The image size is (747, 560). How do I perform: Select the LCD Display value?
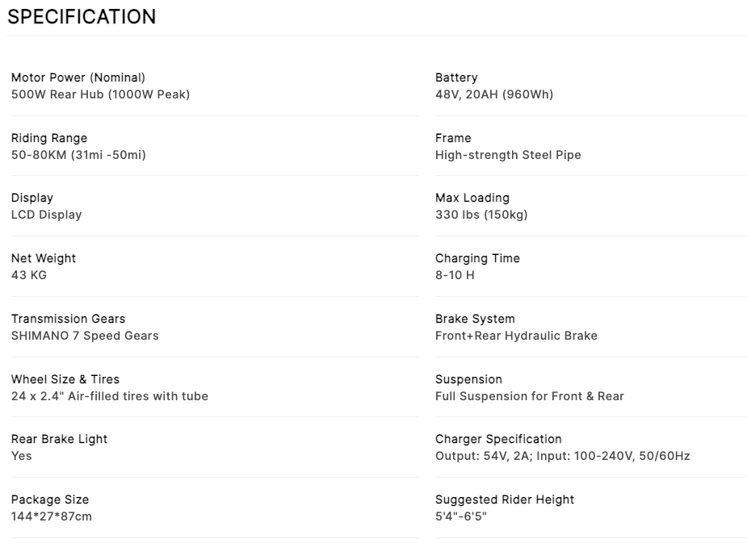(46, 215)
